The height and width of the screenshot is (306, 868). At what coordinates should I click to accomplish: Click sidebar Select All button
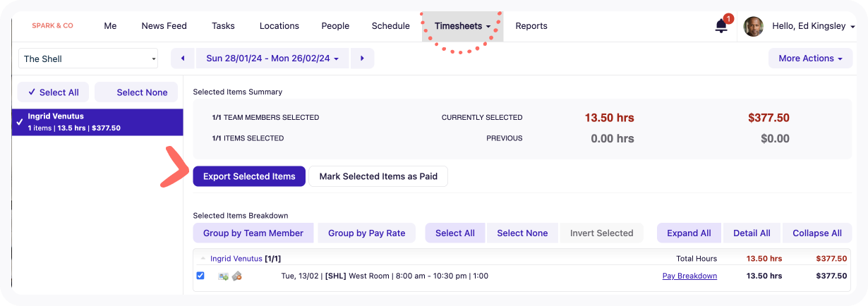pos(53,92)
